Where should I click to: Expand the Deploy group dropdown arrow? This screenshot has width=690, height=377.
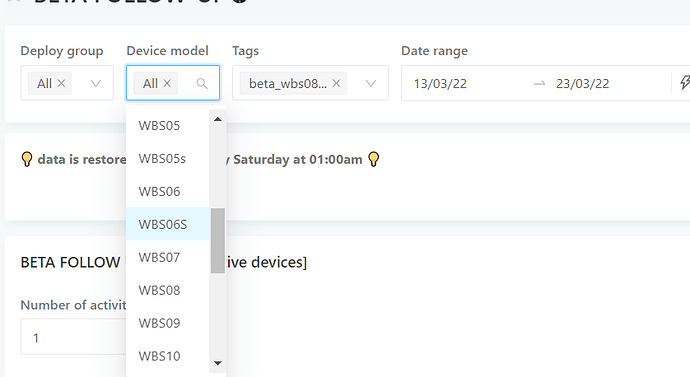tap(96, 83)
